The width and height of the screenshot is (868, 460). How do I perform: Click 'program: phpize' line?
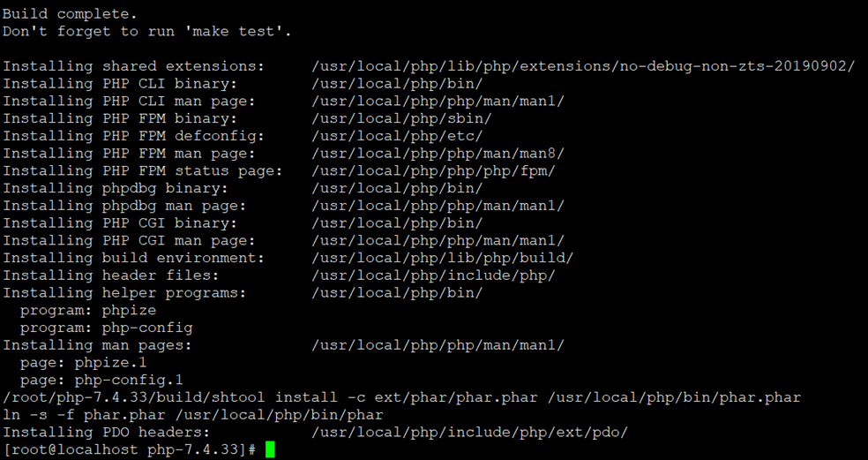(x=88, y=311)
